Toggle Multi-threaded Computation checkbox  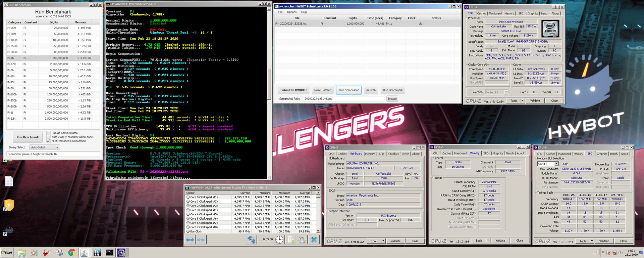point(49,141)
